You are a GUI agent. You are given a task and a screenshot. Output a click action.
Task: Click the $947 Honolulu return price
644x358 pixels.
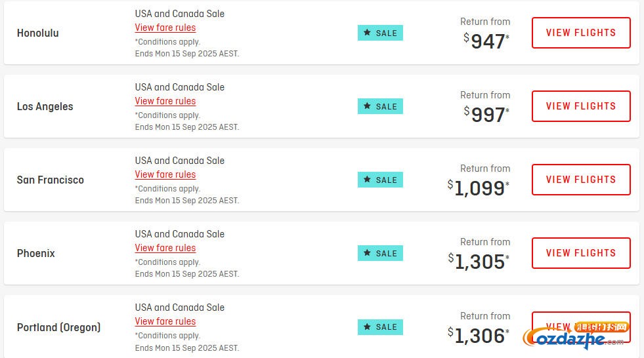point(487,41)
